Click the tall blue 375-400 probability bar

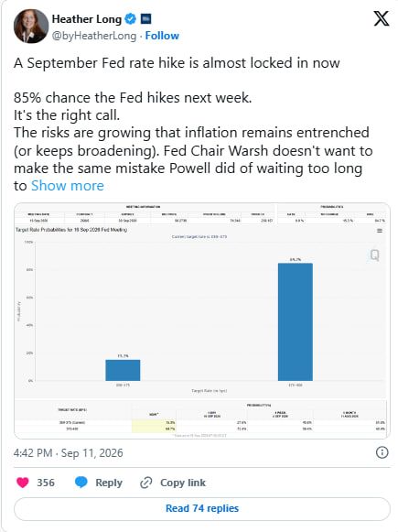click(296, 322)
